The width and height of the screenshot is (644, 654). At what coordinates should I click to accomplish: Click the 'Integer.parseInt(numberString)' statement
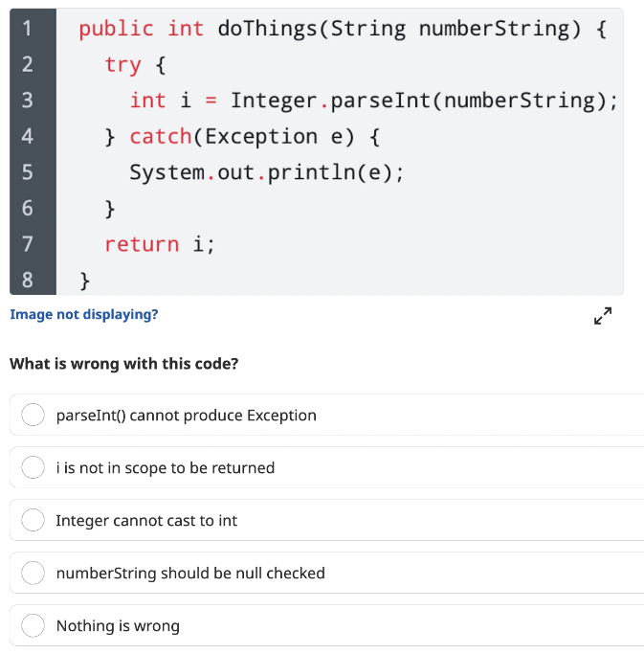pos(374,101)
